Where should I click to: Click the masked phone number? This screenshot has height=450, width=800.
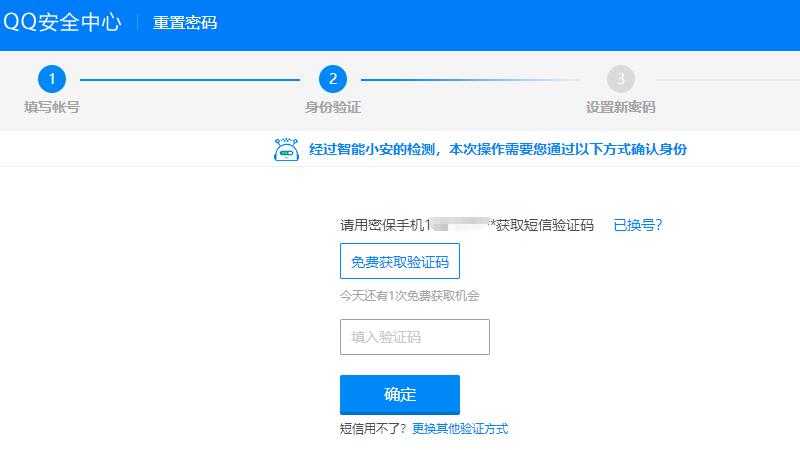coord(458,225)
